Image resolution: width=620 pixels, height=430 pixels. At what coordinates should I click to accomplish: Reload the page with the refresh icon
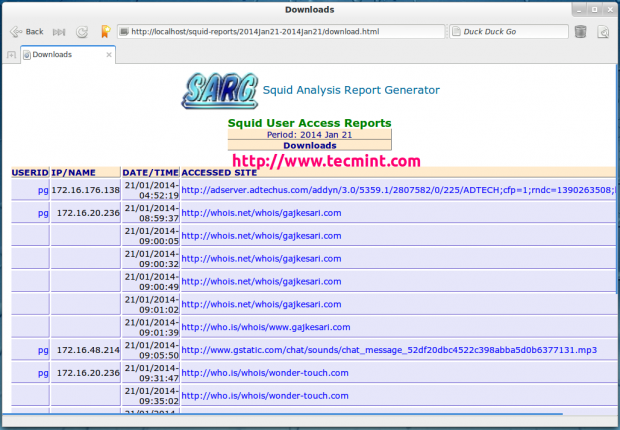(82, 32)
